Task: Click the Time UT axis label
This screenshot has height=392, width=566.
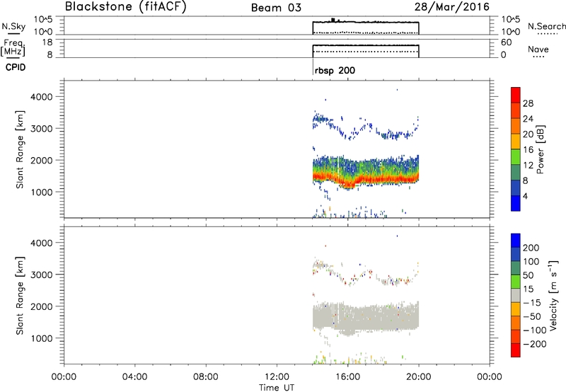Action: pos(277,388)
